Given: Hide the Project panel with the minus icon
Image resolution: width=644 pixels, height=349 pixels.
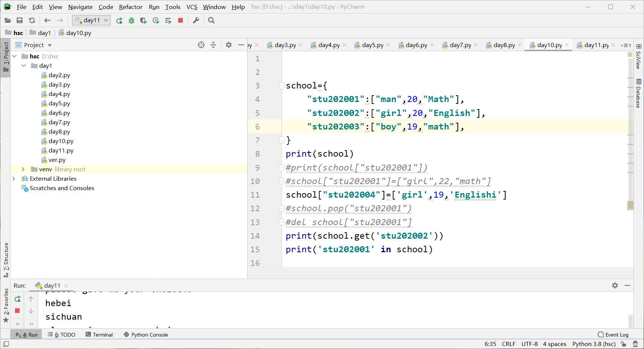Looking at the screenshot, I should pyautogui.click(x=241, y=45).
